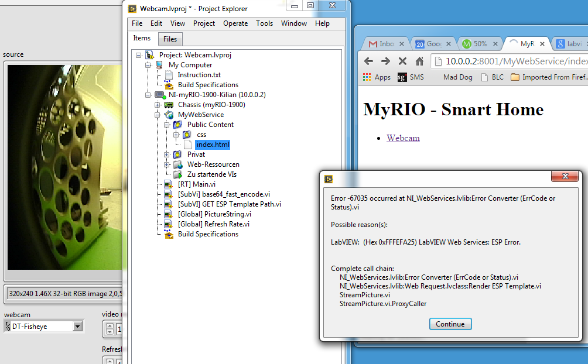
Task: Open the Operate menu
Action: (235, 23)
